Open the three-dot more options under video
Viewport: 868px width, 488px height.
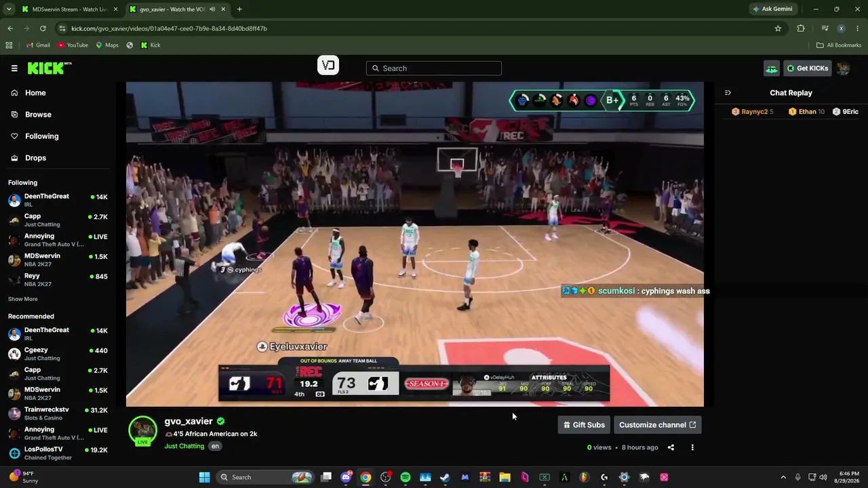point(692,447)
